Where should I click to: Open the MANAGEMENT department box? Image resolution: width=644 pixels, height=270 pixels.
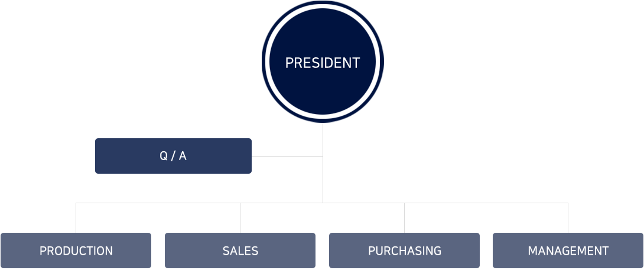pyautogui.click(x=568, y=251)
